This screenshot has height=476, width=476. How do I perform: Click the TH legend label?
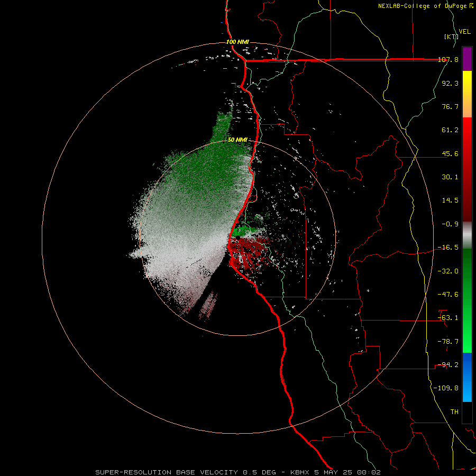[454, 412]
